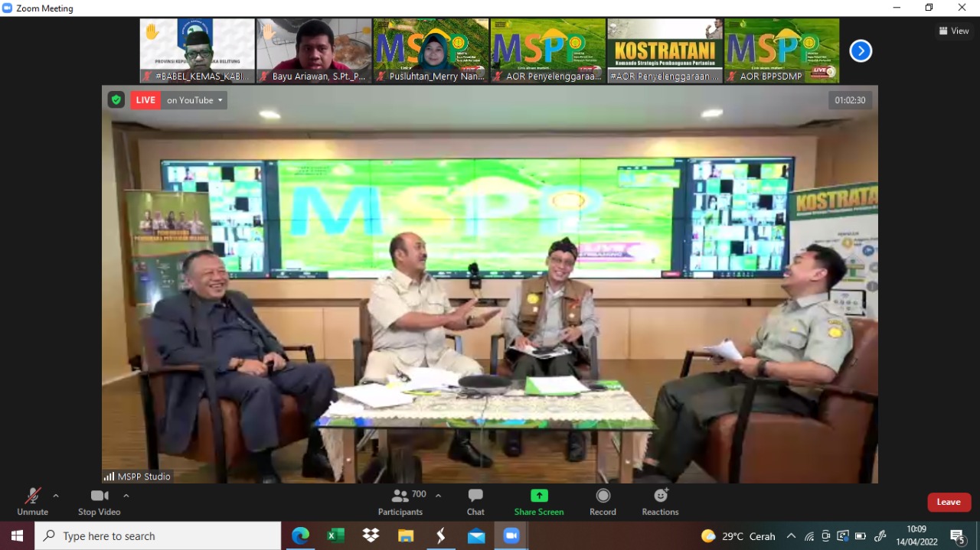980x550 pixels.
Task: Open the 'on YouTube' live dropdown
Action: [194, 100]
